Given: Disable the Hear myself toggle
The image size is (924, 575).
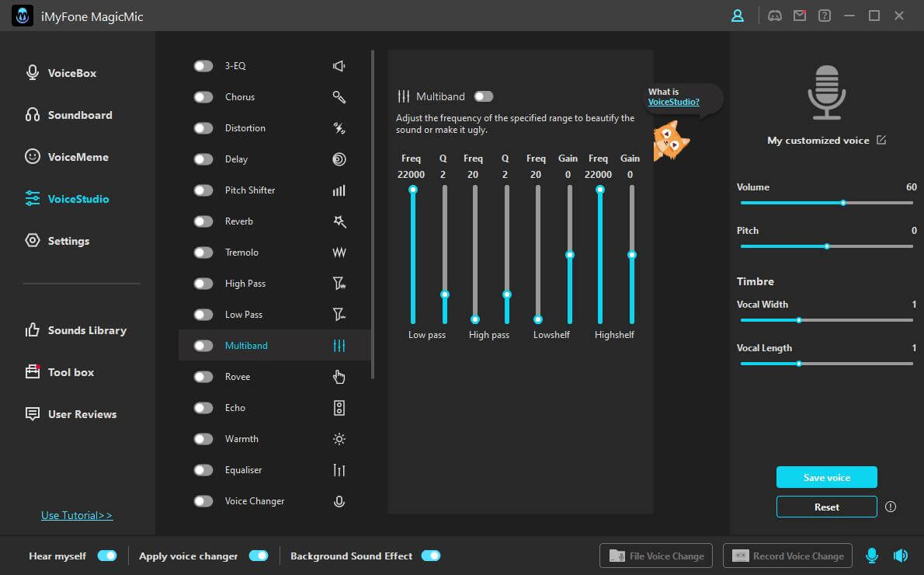Looking at the screenshot, I should click(x=107, y=556).
